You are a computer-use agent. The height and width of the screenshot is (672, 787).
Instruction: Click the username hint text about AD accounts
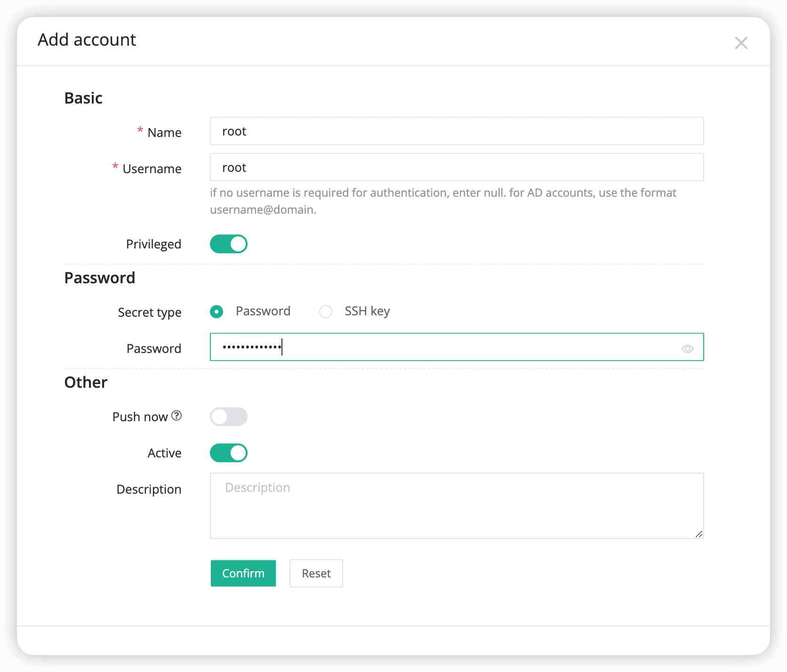coord(442,201)
